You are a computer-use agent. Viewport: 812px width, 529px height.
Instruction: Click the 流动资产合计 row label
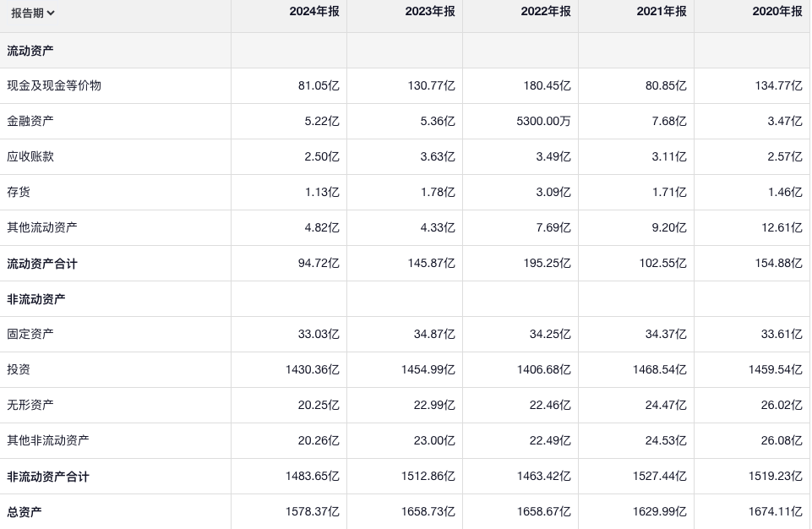tap(42, 264)
